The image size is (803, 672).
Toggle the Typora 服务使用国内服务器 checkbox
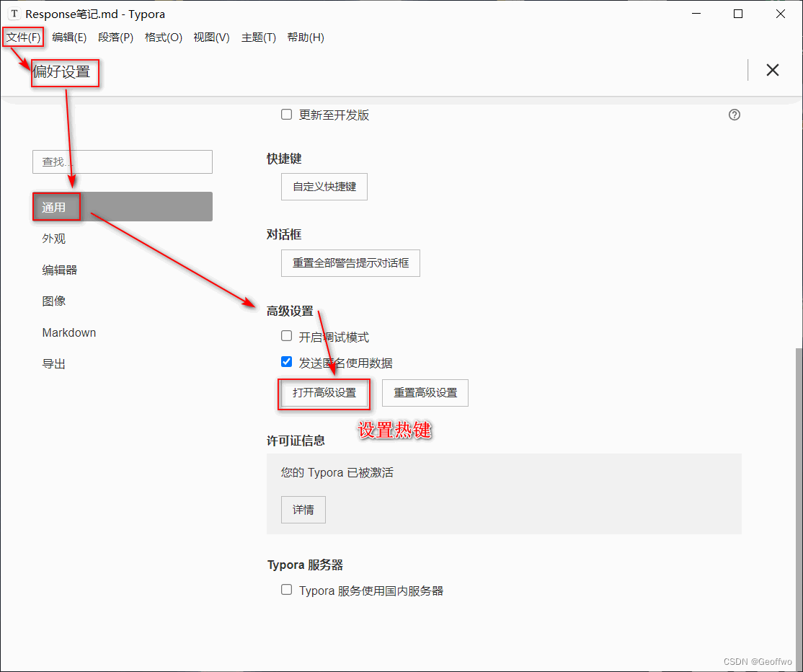click(286, 590)
